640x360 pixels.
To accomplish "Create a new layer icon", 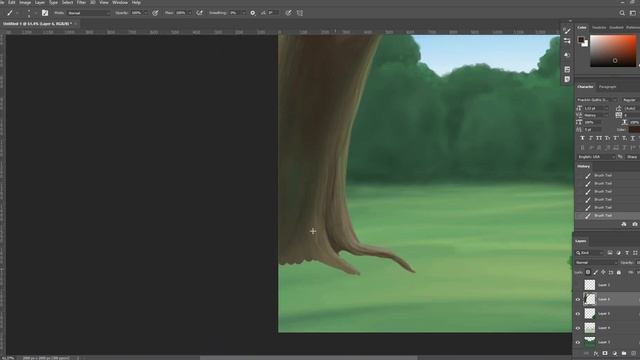I will point(633,353).
